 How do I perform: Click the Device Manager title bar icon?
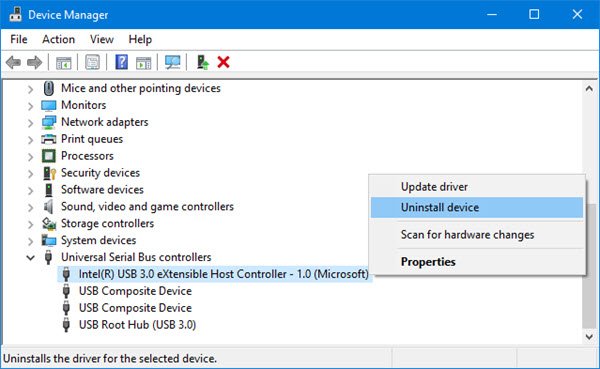tap(15, 14)
